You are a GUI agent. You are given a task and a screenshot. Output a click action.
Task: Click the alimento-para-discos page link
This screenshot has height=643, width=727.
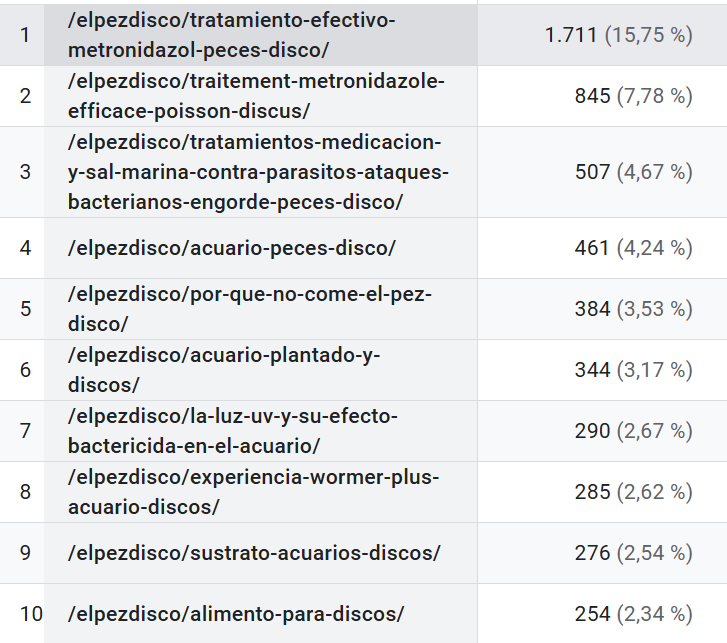[x=236, y=613]
